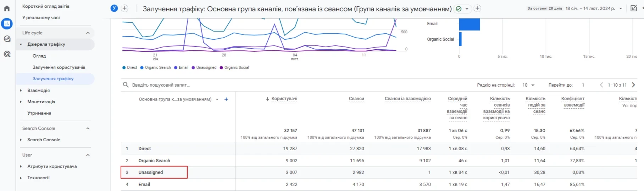This screenshot has height=191, width=644.
Task: Add secondary dimension with blue plus icon
Action: coord(226,99)
